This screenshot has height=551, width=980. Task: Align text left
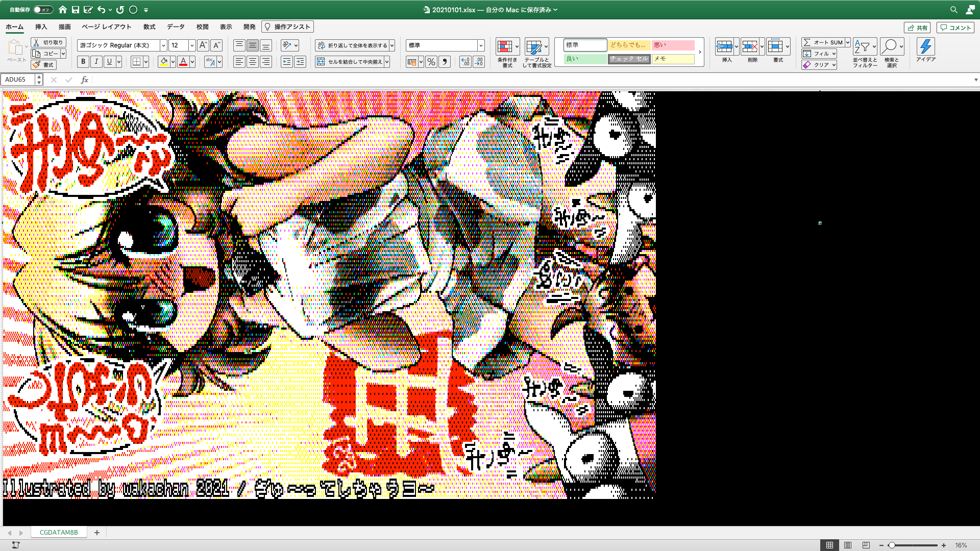(x=239, y=62)
